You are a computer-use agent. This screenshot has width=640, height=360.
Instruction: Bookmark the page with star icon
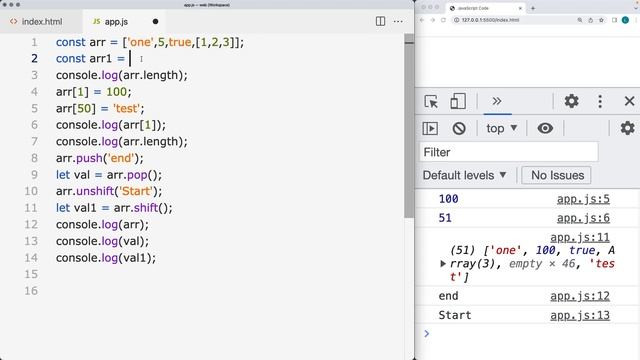pyautogui.click(x=601, y=20)
